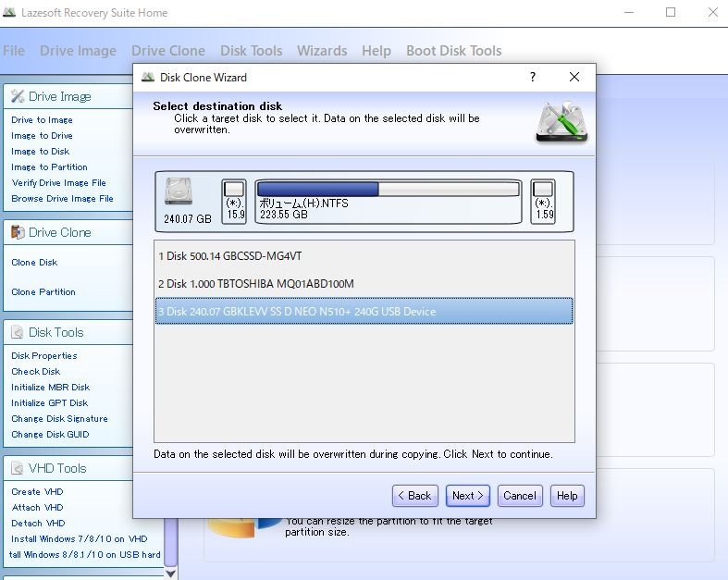The height and width of the screenshot is (580, 728).
Task: Open the Disk Tools menu
Action: pos(252,51)
